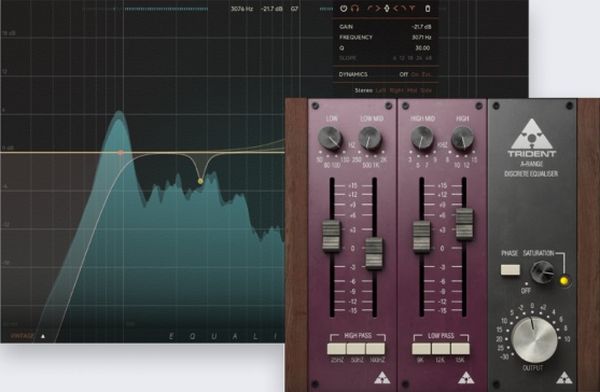Select Stereo channel mode
600x392 pixels.
coord(364,90)
